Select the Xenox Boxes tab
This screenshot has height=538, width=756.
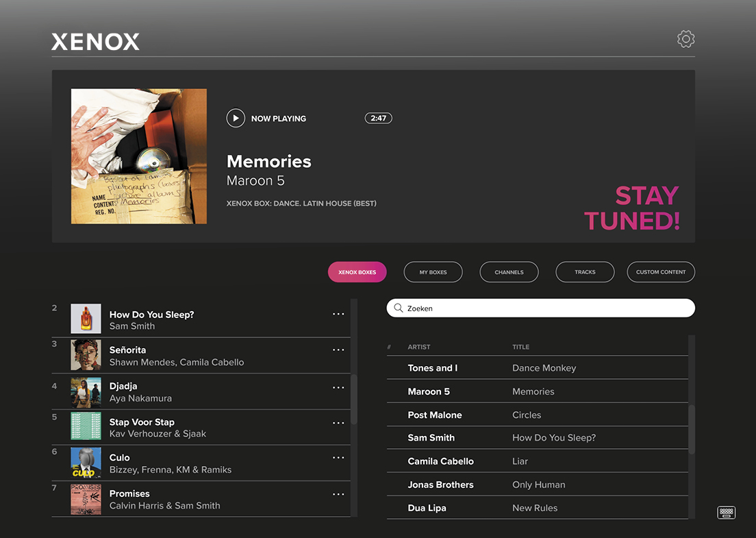point(357,272)
